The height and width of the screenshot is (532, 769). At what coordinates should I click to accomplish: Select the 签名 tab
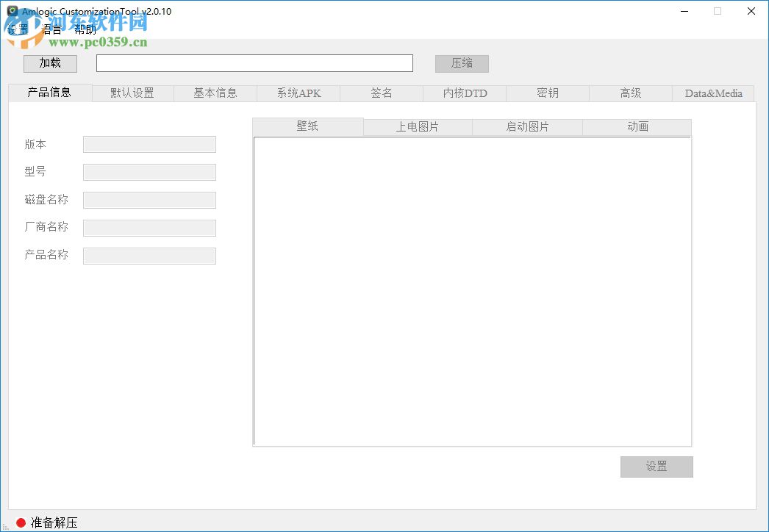382,93
